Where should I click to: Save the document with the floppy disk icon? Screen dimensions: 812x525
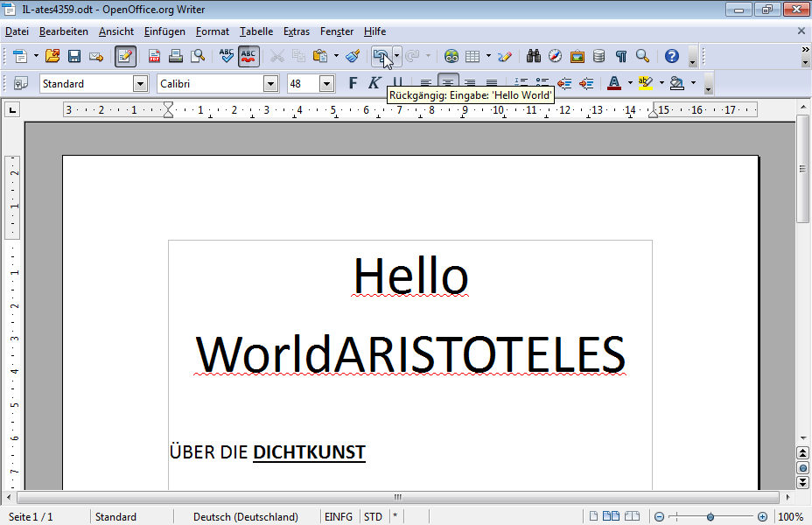[x=74, y=56]
